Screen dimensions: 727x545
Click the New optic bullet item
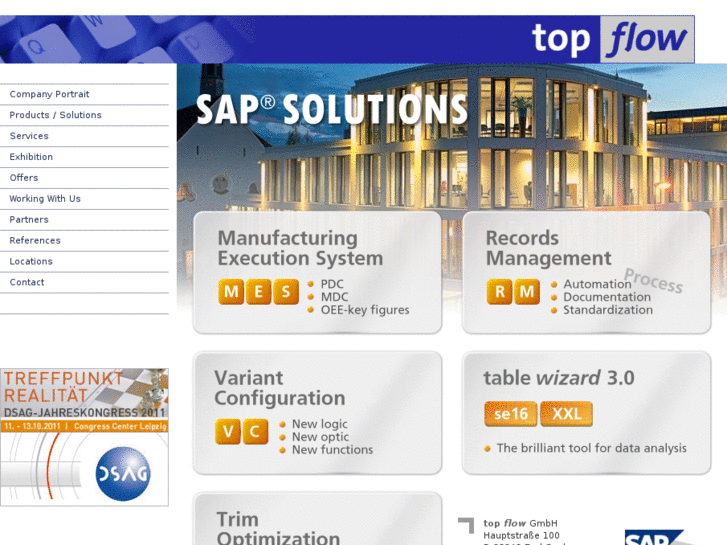[320, 437]
